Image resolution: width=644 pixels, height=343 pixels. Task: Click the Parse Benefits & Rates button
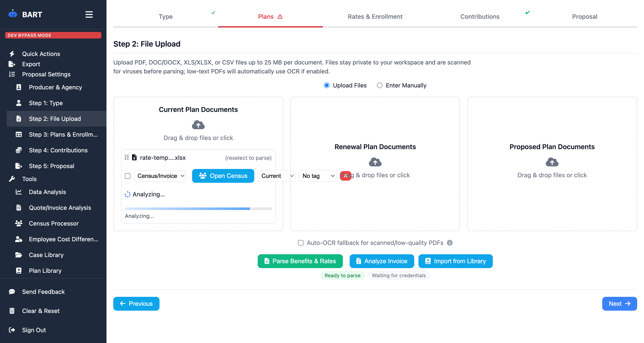coord(300,261)
